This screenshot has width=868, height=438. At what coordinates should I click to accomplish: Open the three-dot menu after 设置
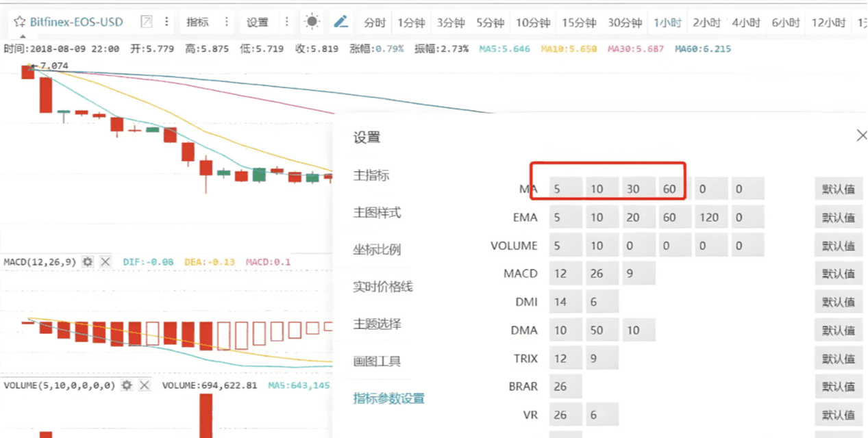(287, 22)
